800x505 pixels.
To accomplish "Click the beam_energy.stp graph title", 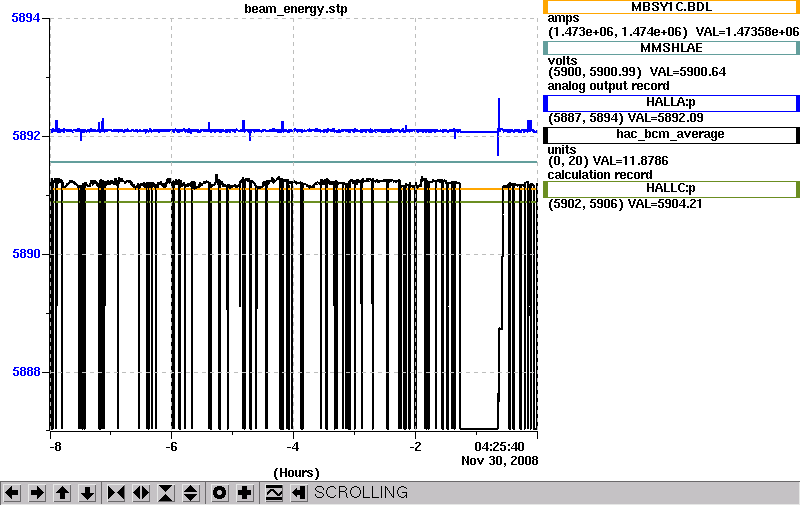I will click(x=296, y=9).
